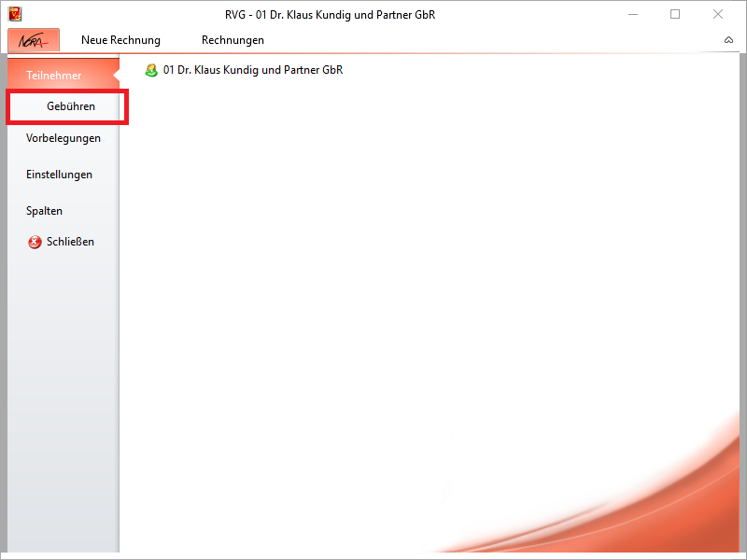Close the RVG window with title bar X

pyautogui.click(x=718, y=14)
